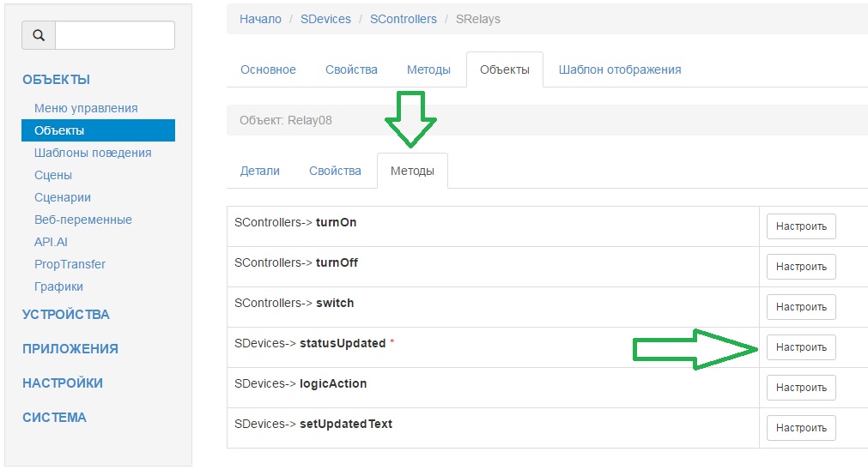The height and width of the screenshot is (470, 868).
Task: Expand the ПРИЛОЖЕНИЯ section
Action: click(70, 349)
